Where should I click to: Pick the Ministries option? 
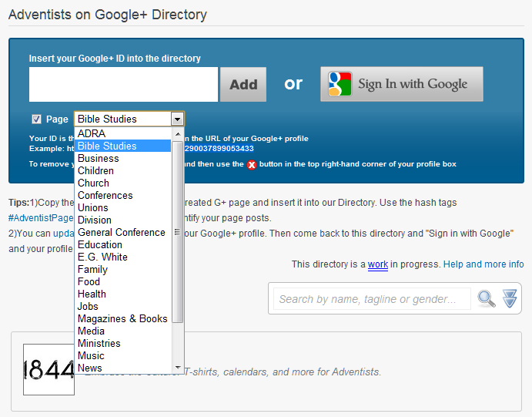click(x=123, y=343)
